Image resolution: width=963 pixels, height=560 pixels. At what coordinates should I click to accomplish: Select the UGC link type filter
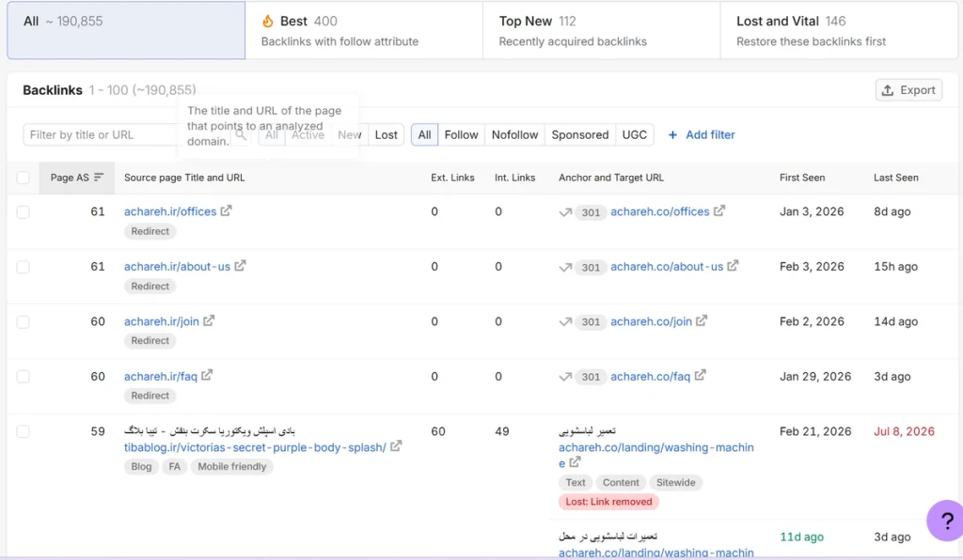(x=635, y=134)
